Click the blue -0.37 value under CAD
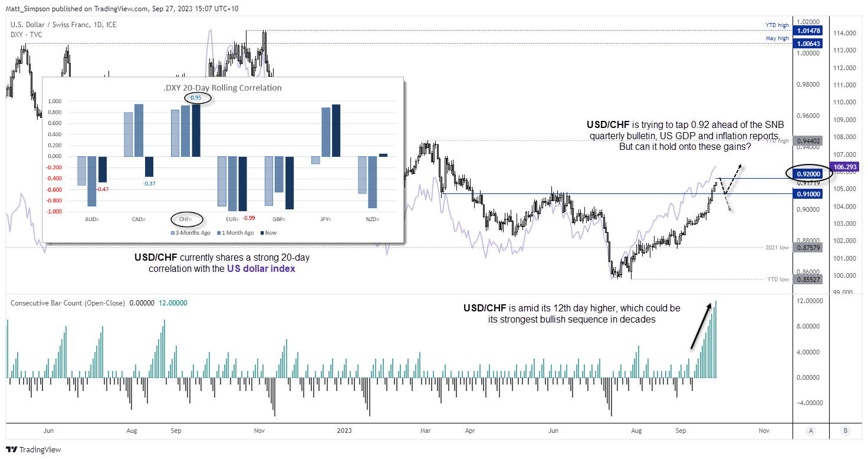The height and width of the screenshot is (460, 868). [149, 183]
